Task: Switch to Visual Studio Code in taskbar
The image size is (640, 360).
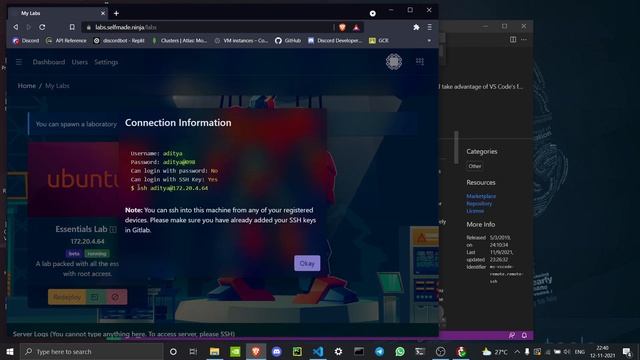Action: tap(318, 351)
